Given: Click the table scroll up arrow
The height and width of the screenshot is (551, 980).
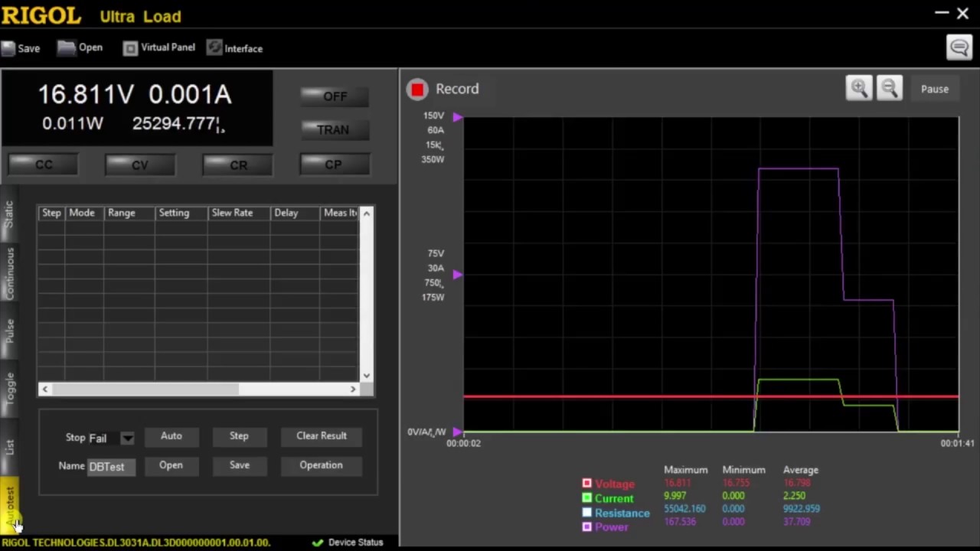Looking at the screenshot, I should point(366,214).
